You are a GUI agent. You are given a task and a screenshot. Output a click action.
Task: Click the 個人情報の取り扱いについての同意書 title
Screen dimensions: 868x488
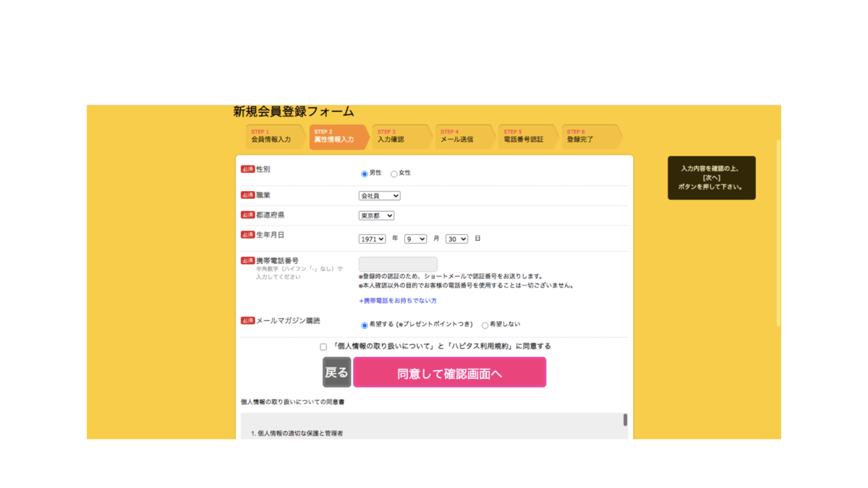293,402
